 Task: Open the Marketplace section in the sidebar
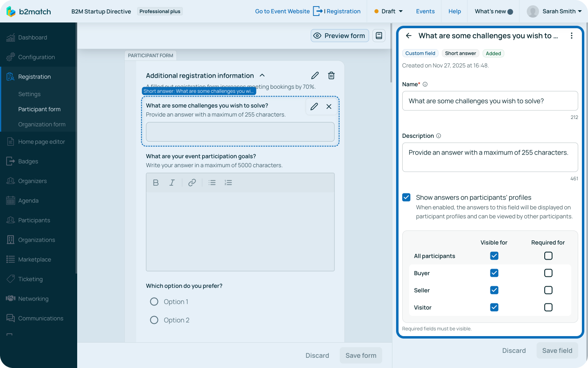[35, 259]
